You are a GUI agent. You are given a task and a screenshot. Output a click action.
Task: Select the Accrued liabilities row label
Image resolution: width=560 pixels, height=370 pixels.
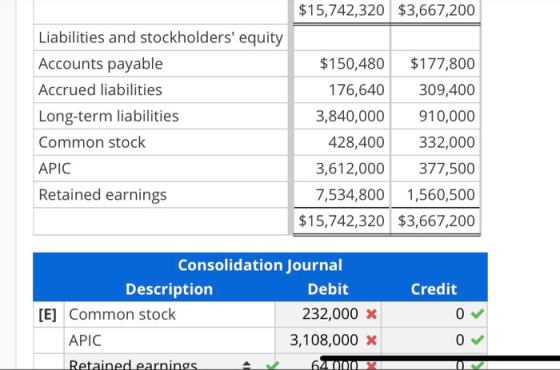pyautogui.click(x=100, y=90)
